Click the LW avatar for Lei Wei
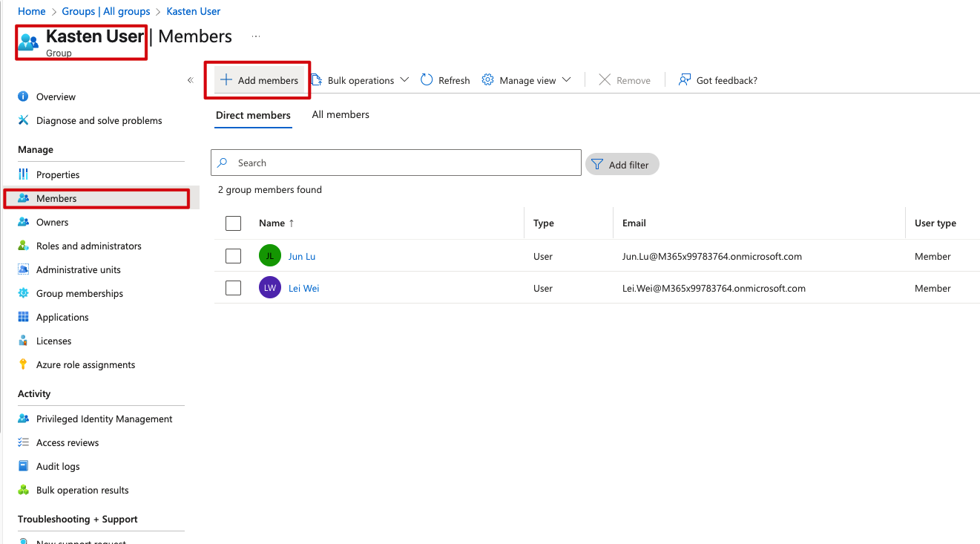Screen dimensions: 980x544 pyautogui.click(x=270, y=288)
